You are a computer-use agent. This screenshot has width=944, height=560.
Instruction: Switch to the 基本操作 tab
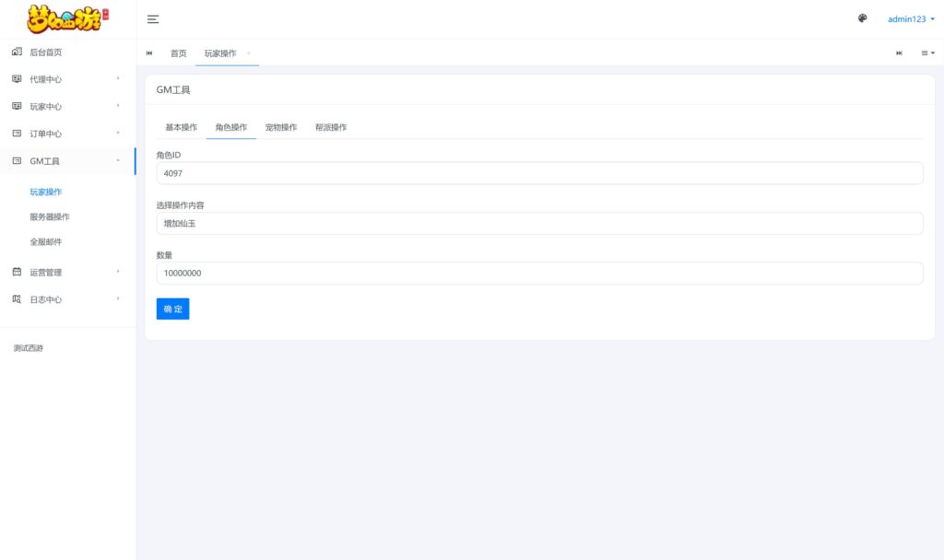[181, 127]
